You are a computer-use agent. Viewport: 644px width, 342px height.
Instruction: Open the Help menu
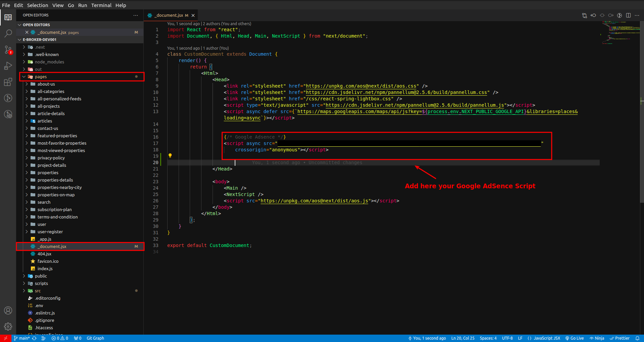pyautogui.click(x=121, y=5)
